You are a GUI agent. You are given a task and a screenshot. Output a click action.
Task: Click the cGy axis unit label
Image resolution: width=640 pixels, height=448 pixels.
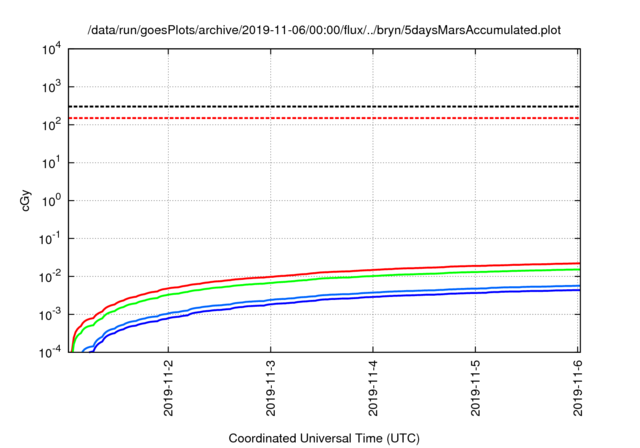click(26, 200)
